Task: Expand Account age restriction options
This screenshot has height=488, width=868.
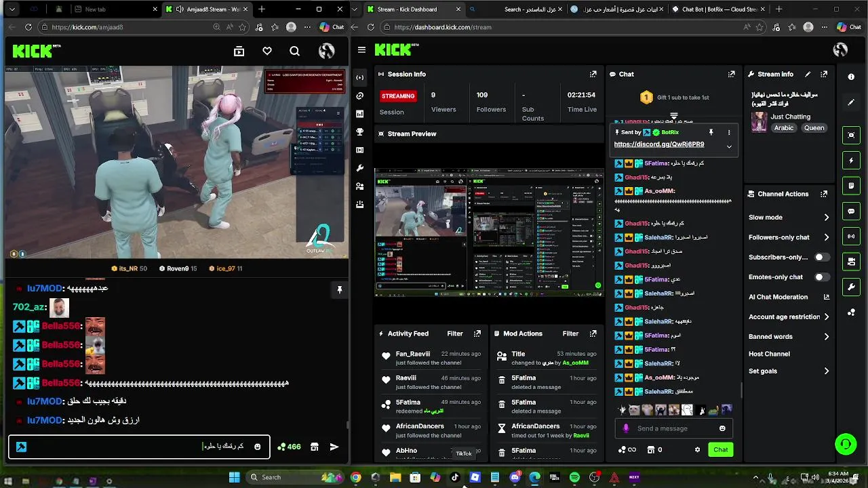Action: 826,317
